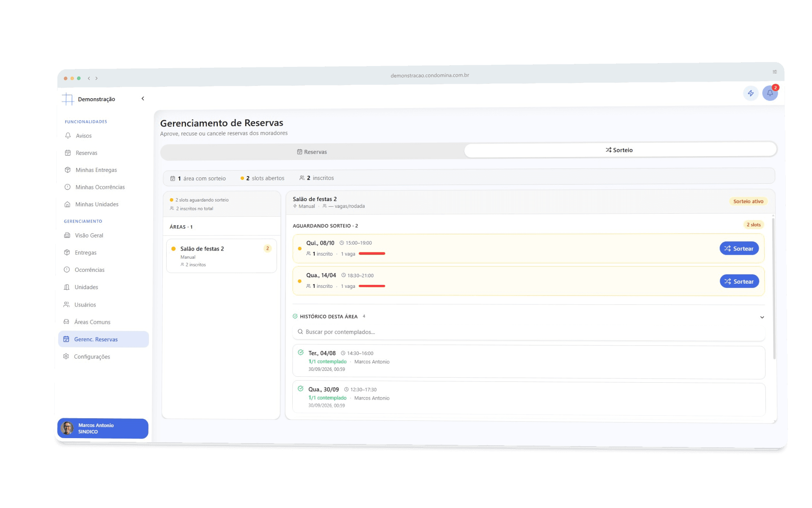Click Sortear for Qua., 14/04 slot
812x508 pixels.
tap(739, 282)
